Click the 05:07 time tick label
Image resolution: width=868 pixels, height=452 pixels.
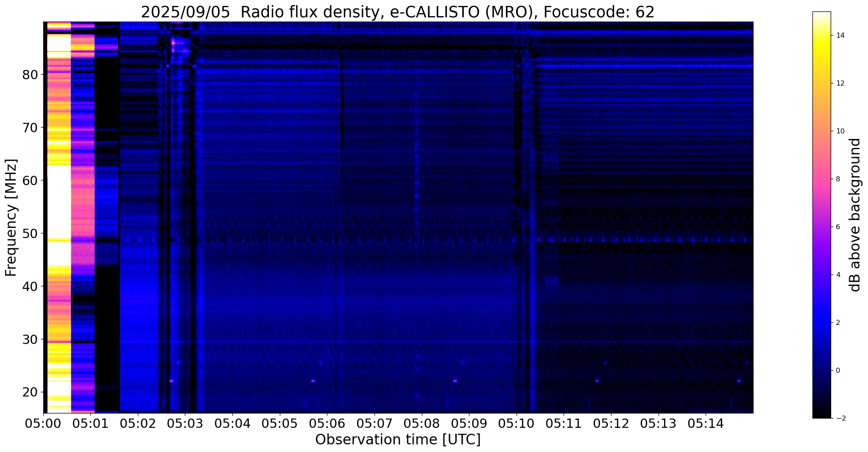click(x=374, y=424)
